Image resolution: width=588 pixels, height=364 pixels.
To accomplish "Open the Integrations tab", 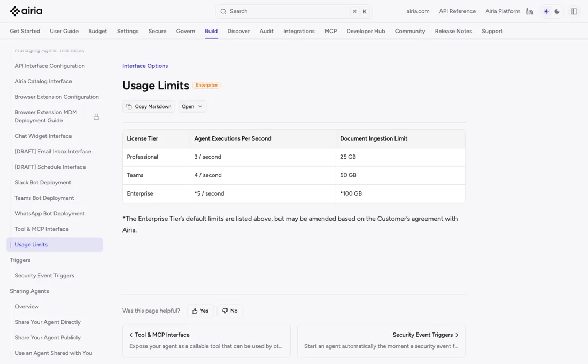I will click(299, 31).
